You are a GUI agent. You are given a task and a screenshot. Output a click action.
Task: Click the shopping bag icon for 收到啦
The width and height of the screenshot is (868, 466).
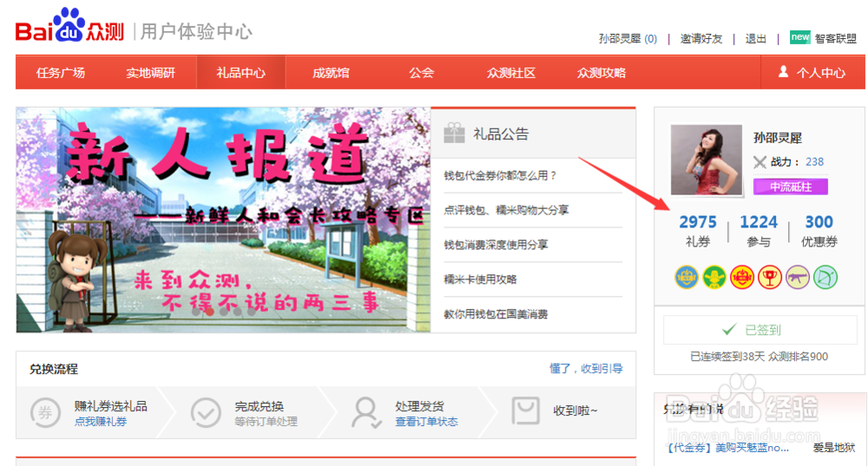click(x=525, y=410)
